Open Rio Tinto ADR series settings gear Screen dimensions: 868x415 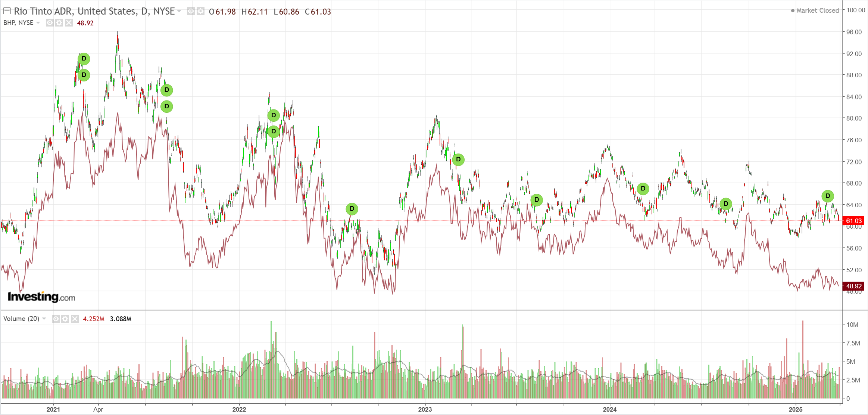click(200, 11)
